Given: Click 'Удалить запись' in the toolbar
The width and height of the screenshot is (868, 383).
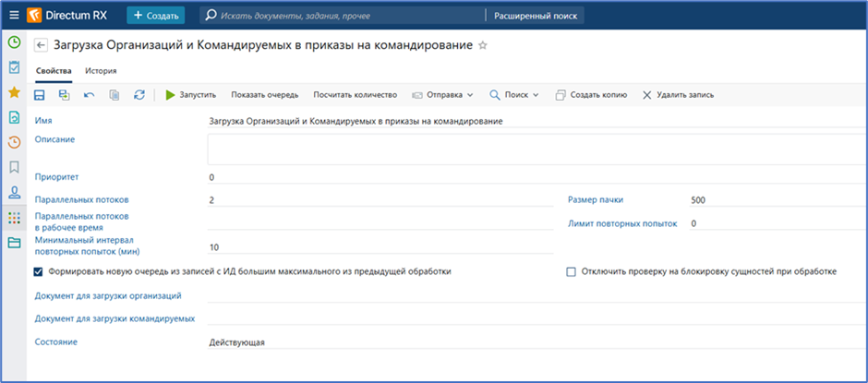Looking at the screenshot, I should click(678, 95).
